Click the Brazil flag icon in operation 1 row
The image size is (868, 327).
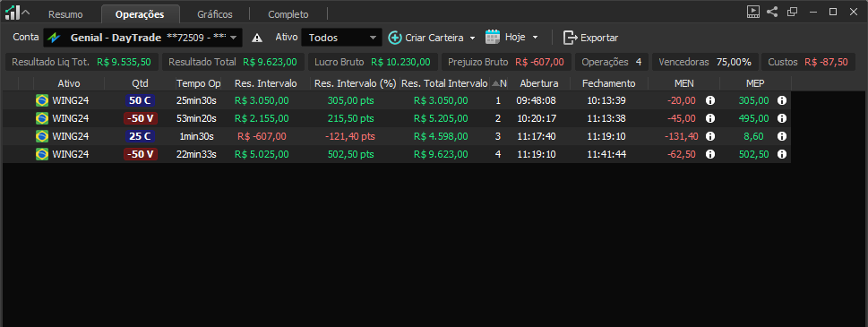coord(42,100)
